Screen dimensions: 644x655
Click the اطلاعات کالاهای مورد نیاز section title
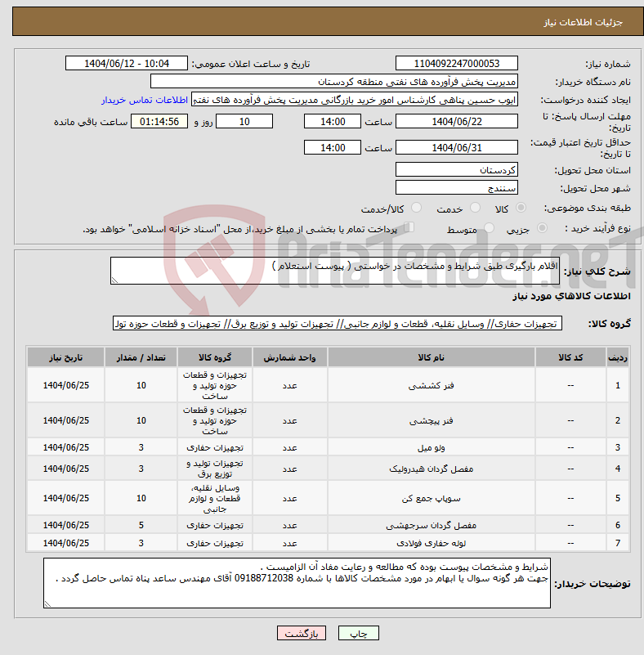coord(571,296)
